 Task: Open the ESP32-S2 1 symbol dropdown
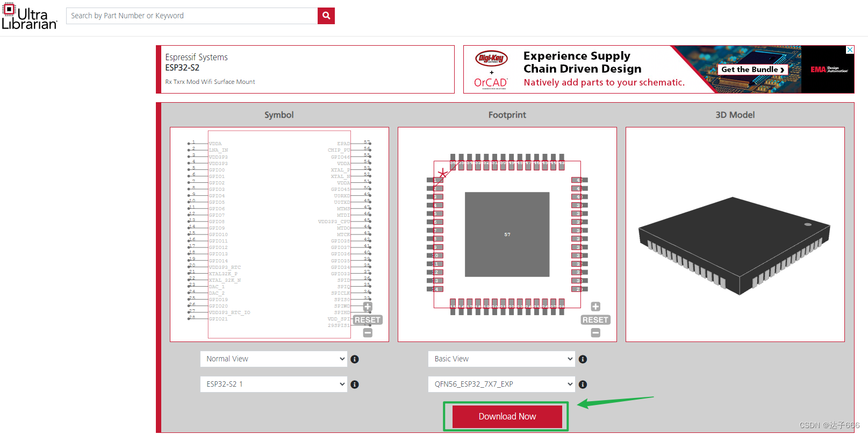click(x=274, y=384)
